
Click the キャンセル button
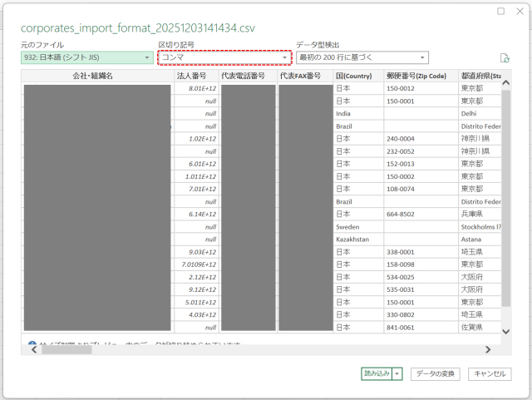[490, 374]
